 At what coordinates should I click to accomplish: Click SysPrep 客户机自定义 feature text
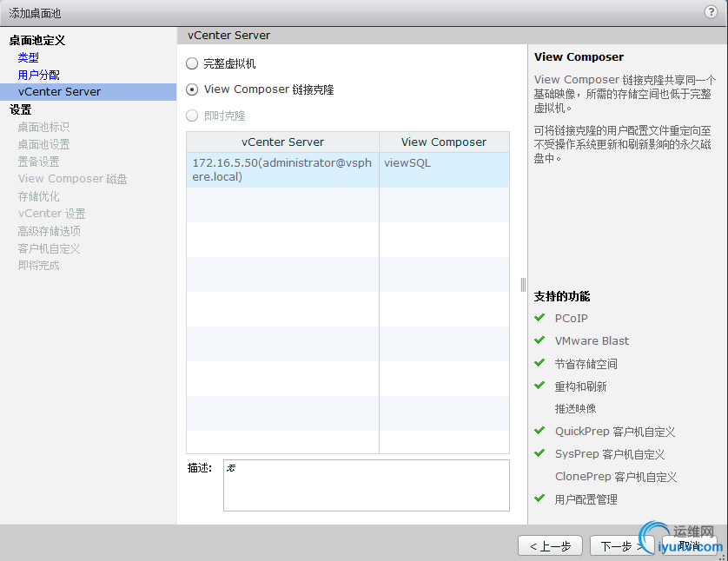pyautogui.click(x=610, y=454)
